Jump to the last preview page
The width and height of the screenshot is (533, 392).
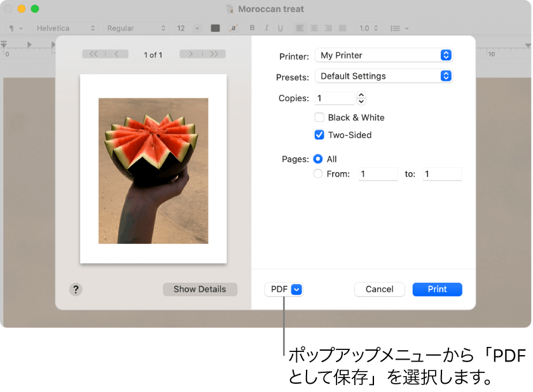[214, 55]
